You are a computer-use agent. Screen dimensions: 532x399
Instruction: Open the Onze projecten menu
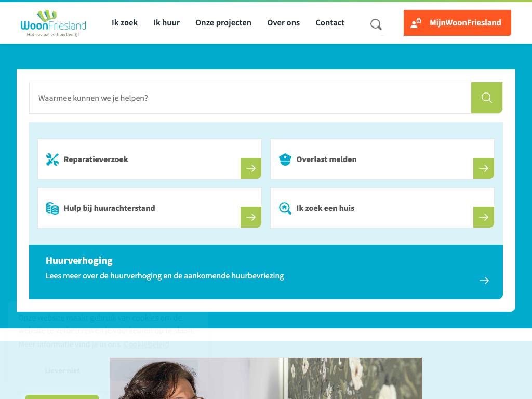[223, 23]
